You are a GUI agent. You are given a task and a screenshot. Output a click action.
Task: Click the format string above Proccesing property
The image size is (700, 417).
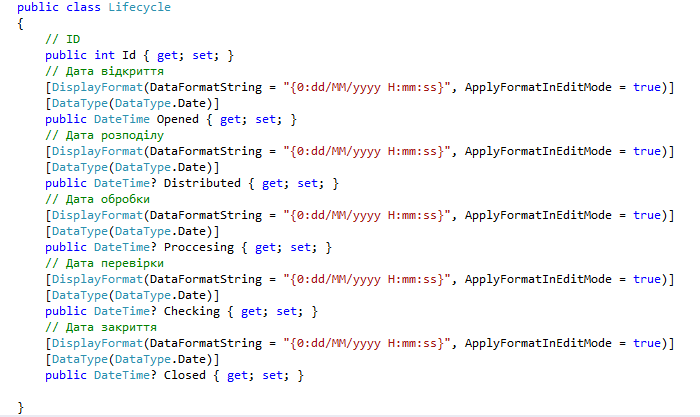(x=367, y=216)
